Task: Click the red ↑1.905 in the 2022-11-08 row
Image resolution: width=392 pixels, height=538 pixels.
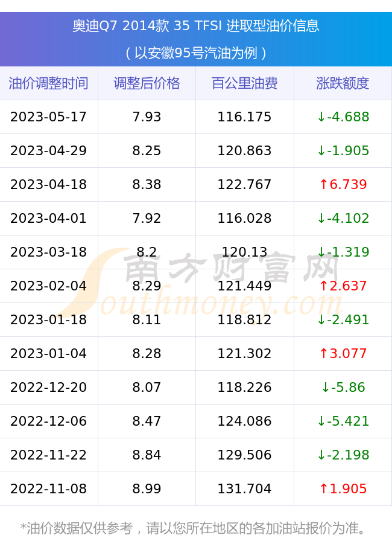Action: pyautogui.click(x=343, y=488)
